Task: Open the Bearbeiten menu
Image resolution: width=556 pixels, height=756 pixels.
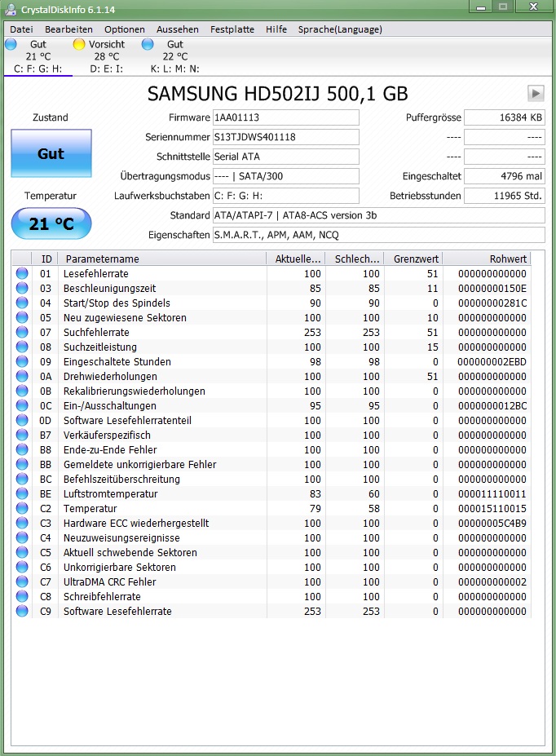Action: point(68,29)
